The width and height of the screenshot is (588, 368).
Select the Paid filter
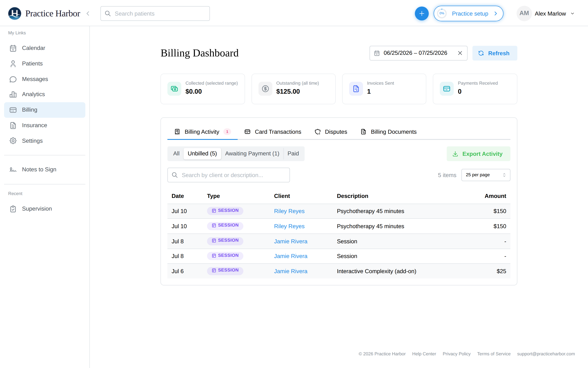tap(293, 154)
